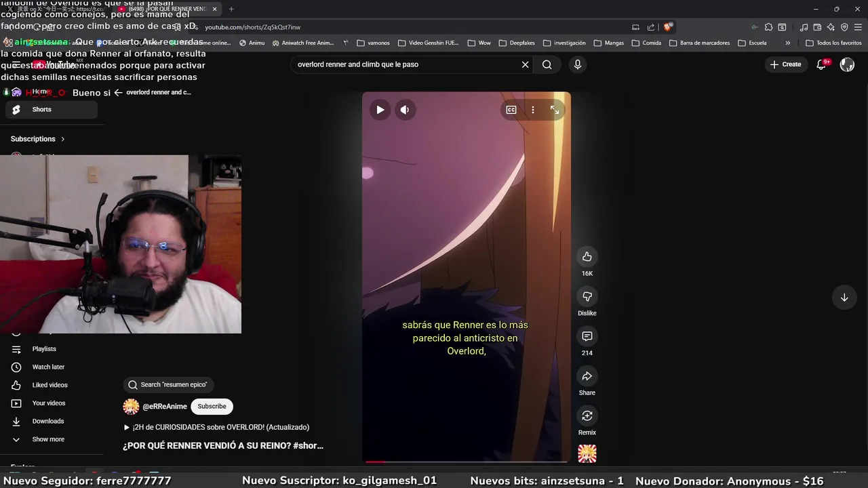The height and width of the screenshot is (488, 868).
Task: Click the YouTube search input field
Action: [406, 64]
